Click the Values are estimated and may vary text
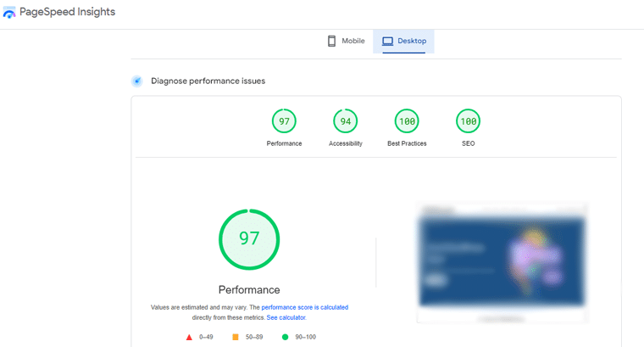The height and width of the screenshot is (347, 644). click(199, 307)
